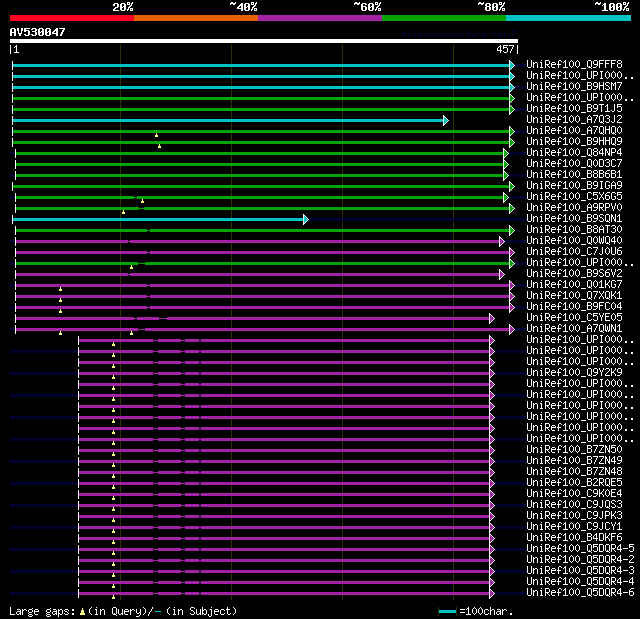
Task: Click the orange ~40% identity legend segment
Action: 196,18
